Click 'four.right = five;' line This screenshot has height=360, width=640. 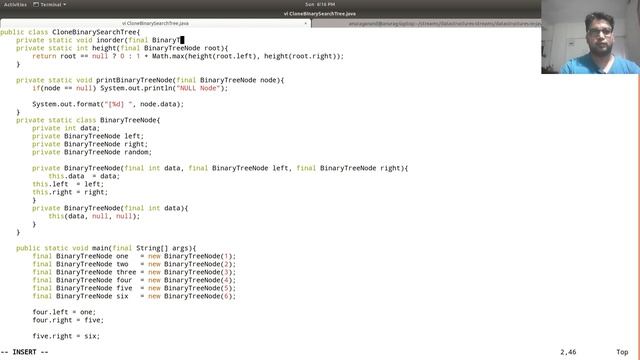[68, 320]
